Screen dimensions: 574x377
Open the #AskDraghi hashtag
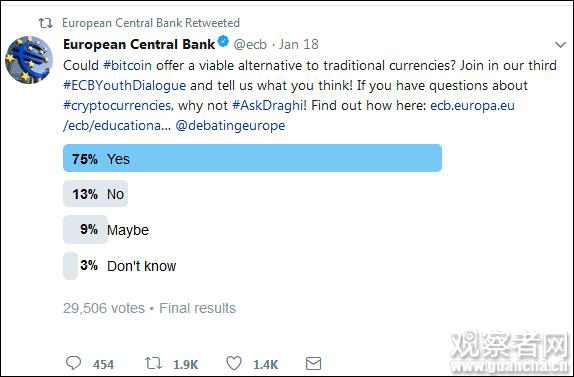pyautogui.click(x=269, y=106)
